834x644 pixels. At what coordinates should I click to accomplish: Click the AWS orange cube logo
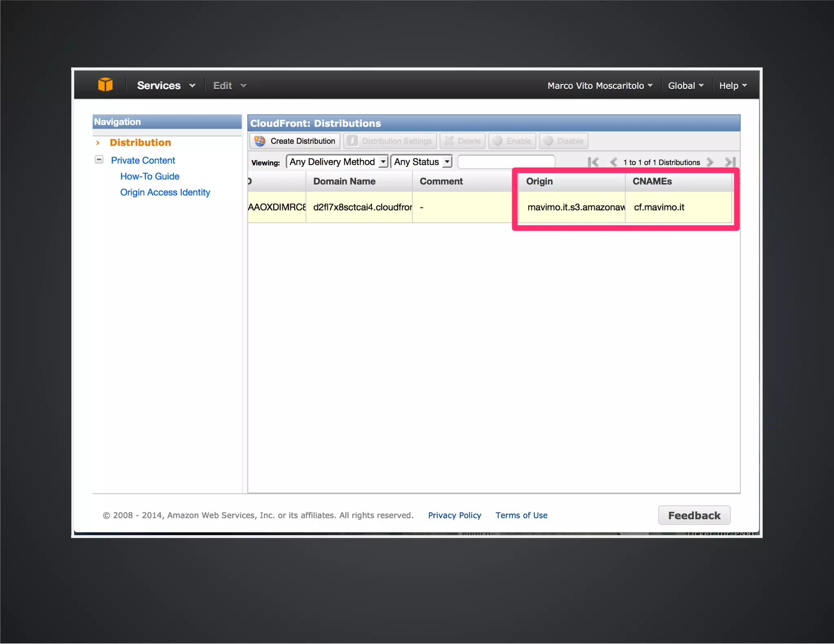105,85
